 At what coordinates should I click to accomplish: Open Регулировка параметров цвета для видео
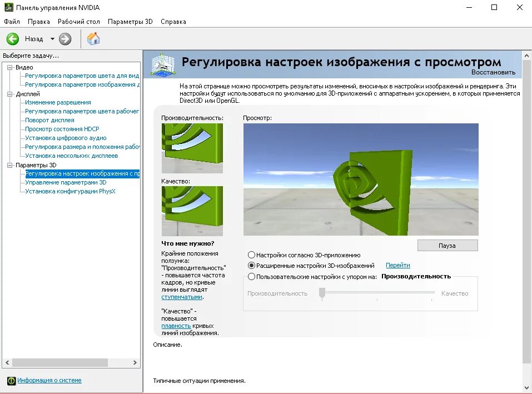point(82,76)
